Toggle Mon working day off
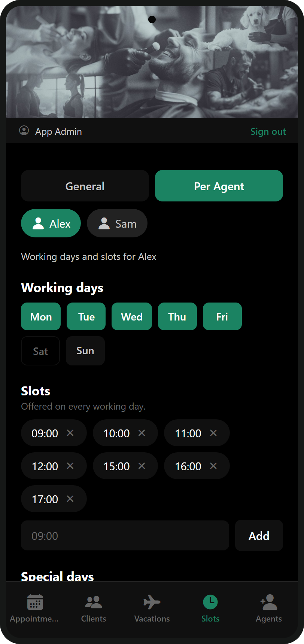Image resolution: width=304 pixels, height=644 pixels. [x=41, y=316]
